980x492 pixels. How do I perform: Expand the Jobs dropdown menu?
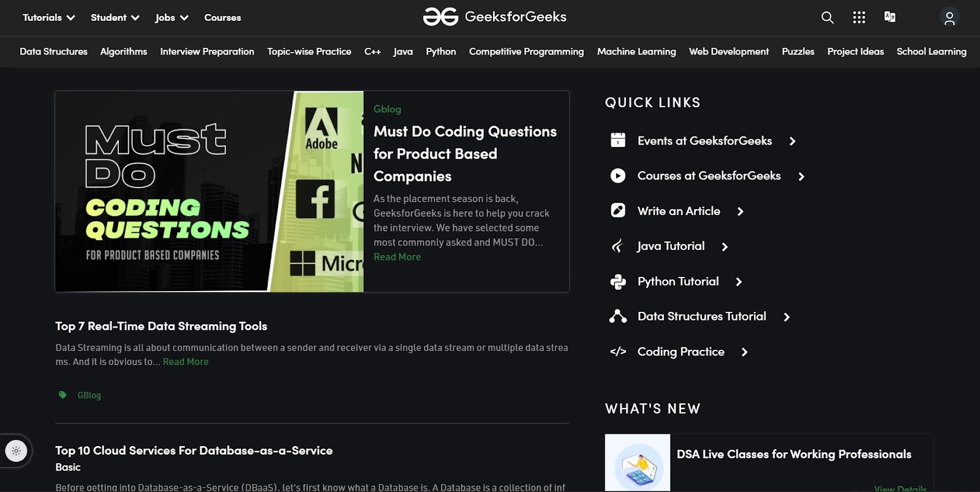pos(171,18)
